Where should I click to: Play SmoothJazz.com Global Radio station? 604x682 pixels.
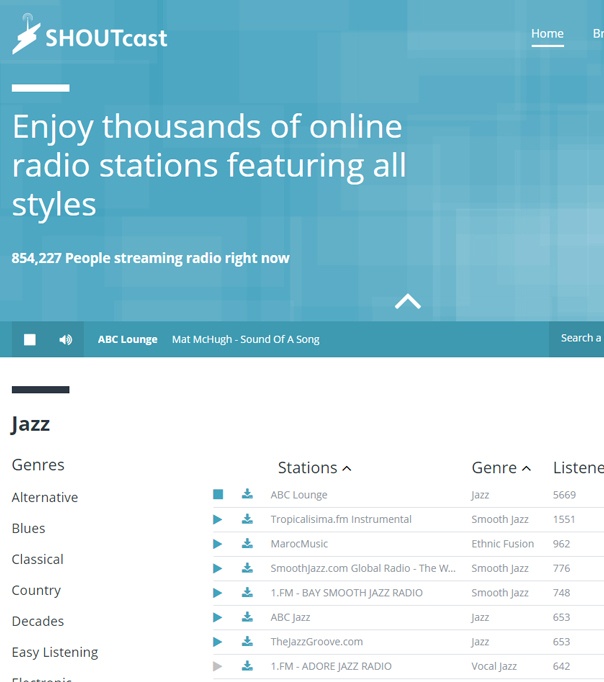[x=217, y=568]
